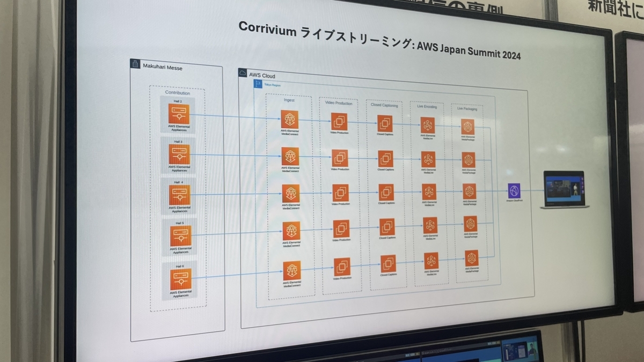Click the Closed Captions icon in the Hall 5 row

387,227
